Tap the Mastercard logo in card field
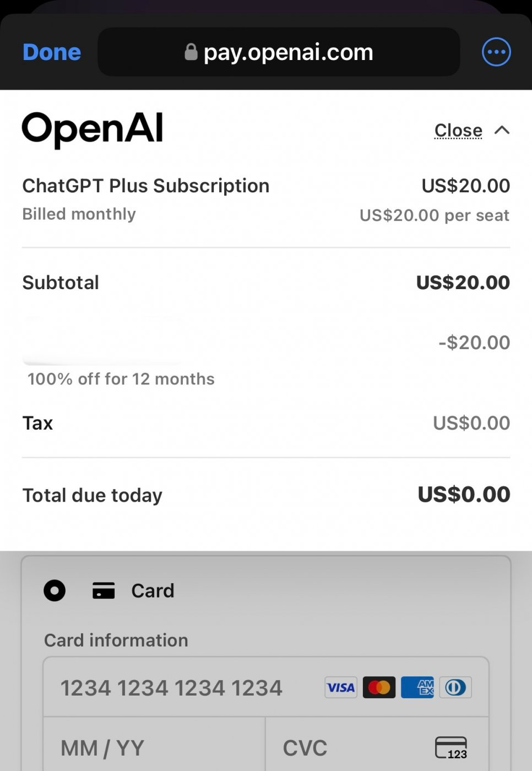The image size is (532, 771). (379, 687)
